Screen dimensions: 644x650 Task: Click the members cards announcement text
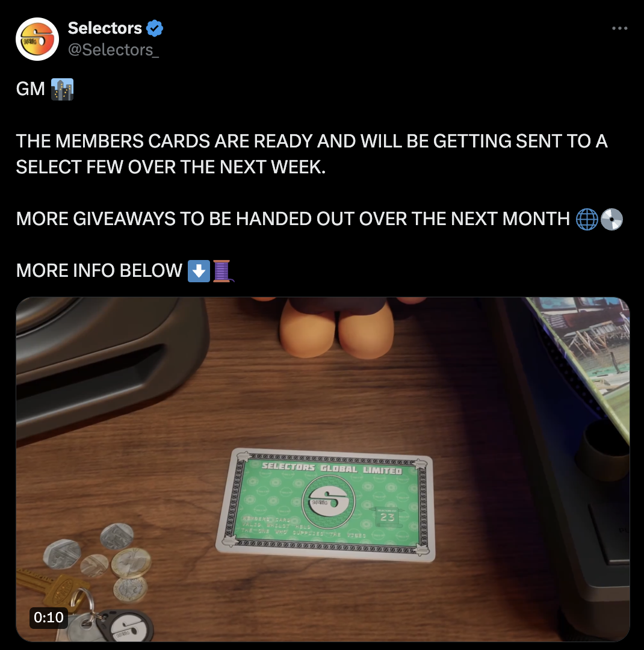(x=312, y=154)
